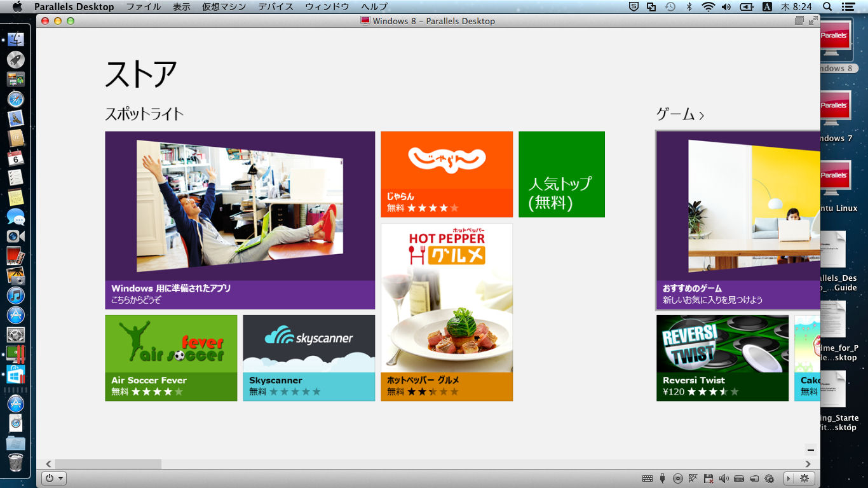Open Messages speech bubble icon in the Dock
Image resolution: width=868 pixels, height=488 pixels.
15,217
